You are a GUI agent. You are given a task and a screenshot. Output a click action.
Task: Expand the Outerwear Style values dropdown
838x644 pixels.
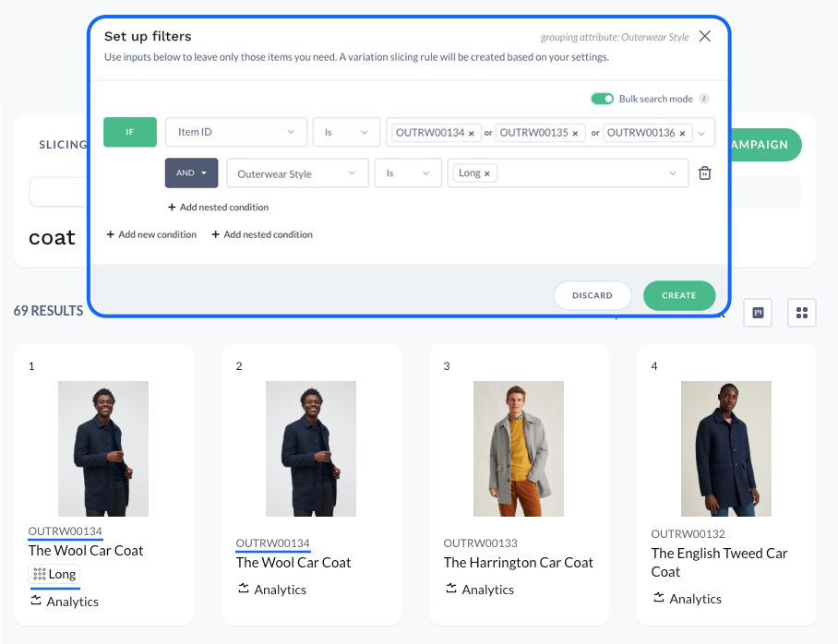pyautogui.click(x=673, y=173)
